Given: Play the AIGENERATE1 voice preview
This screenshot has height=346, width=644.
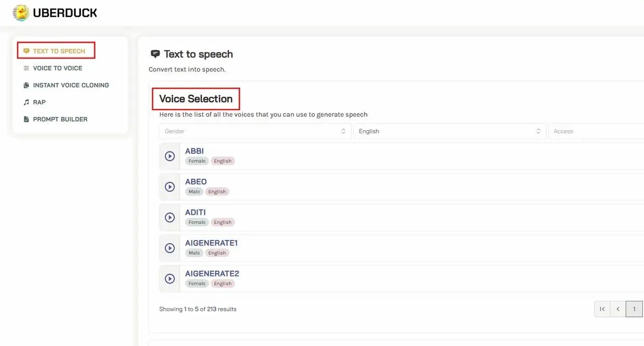Looking at the screenshot, I should pyautogui.click(x=170, y=247).
